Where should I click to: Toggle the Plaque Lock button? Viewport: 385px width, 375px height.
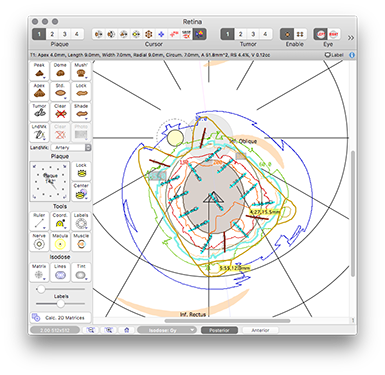(x=81, y=171)
